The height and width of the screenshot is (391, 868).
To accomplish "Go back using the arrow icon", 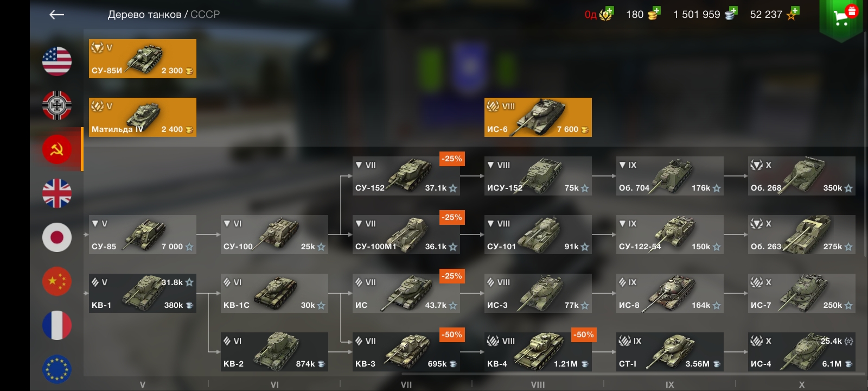I will pyautogui.click(x=57, y=15).
